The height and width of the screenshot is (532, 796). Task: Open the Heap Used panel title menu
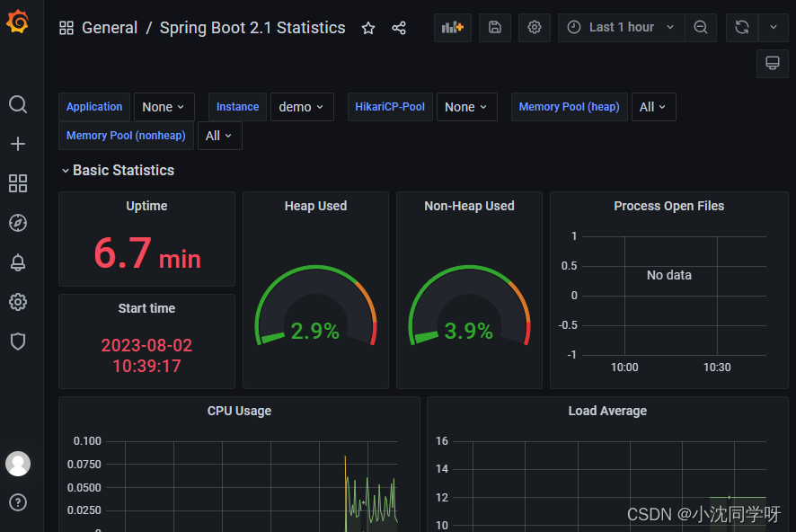pyautogui.click(x=315, y=206)
